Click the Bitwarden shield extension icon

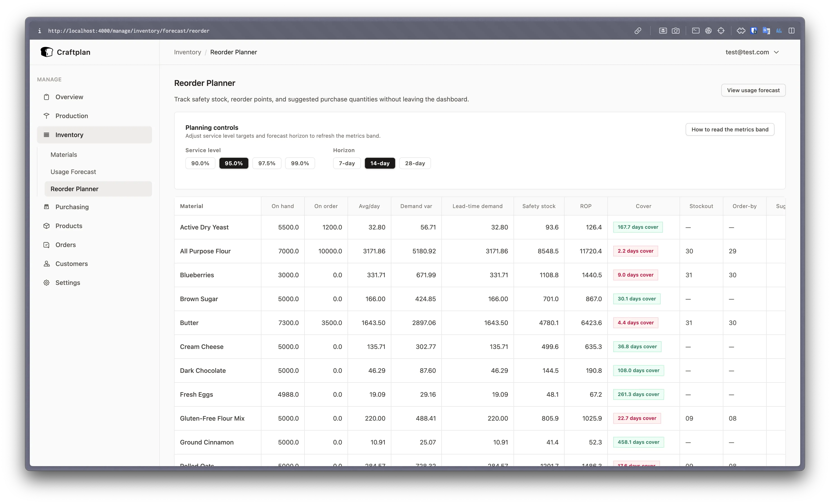pos(754,31)
